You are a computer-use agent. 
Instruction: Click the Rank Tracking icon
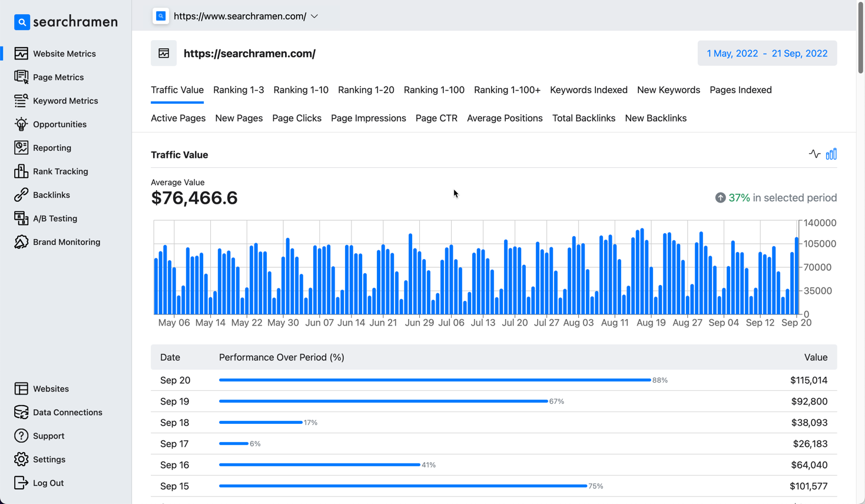(x=21, y=171)
